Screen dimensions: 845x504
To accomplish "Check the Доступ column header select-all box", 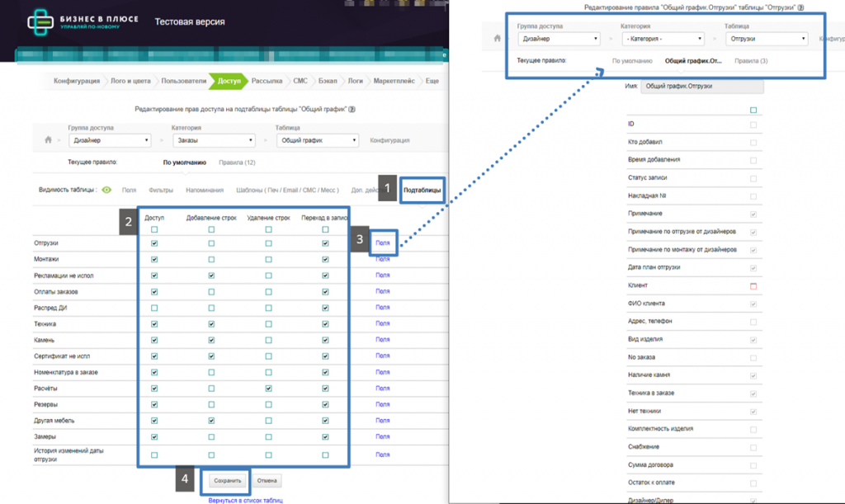I will [154, 230].
